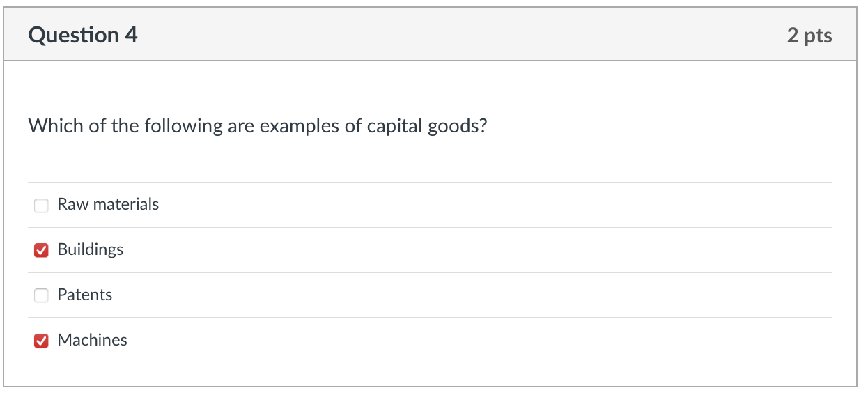This screenshot has width=868, height=411.
Task: Click the word goods? in the prompt
Action: [x=456, y=127]
